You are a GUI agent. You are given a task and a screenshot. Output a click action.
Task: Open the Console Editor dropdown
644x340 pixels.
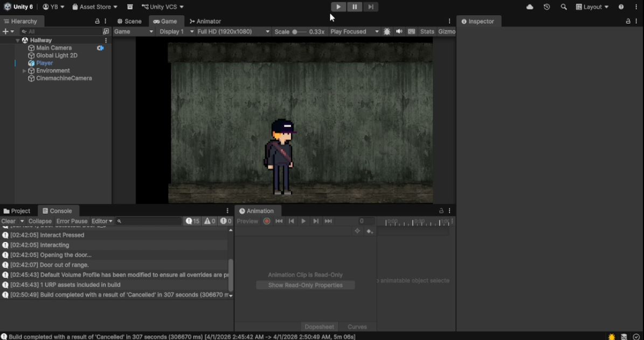(102, 221)
